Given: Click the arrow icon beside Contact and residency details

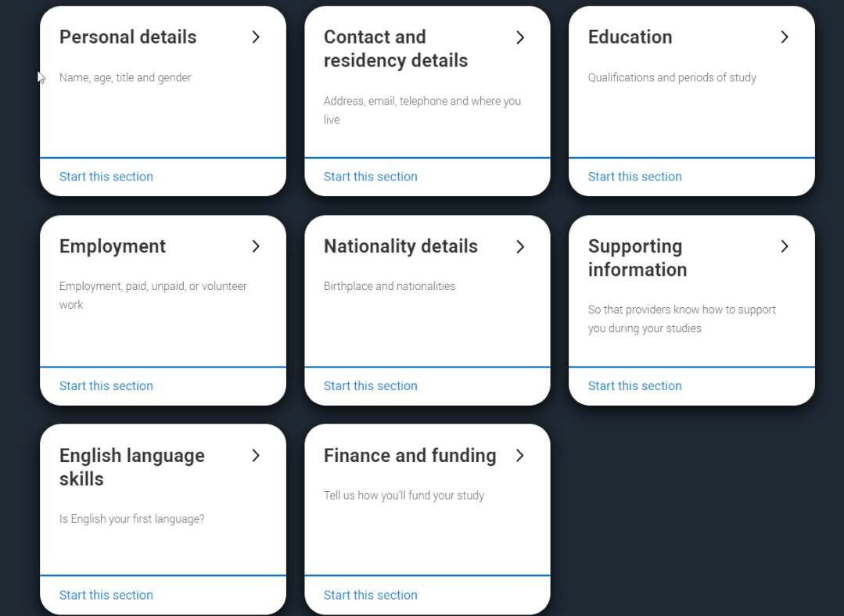Looking at the screenshot, I should [x=520, y=38].
